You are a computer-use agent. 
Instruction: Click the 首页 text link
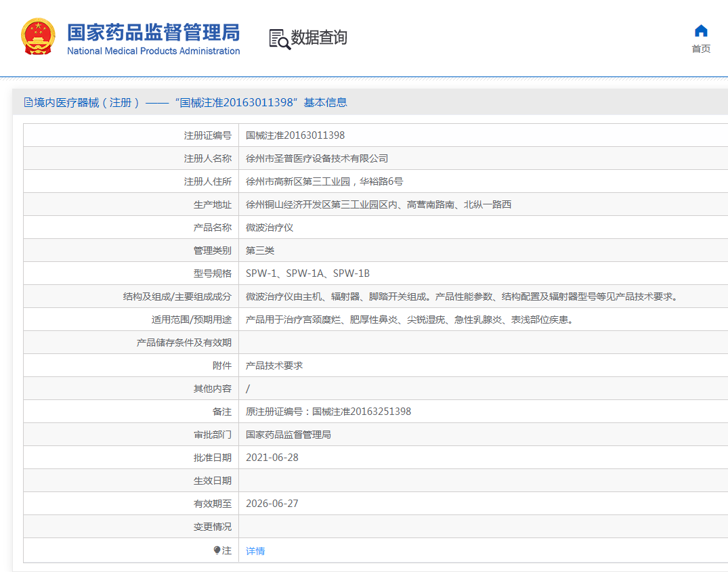(x=701, y=49)
